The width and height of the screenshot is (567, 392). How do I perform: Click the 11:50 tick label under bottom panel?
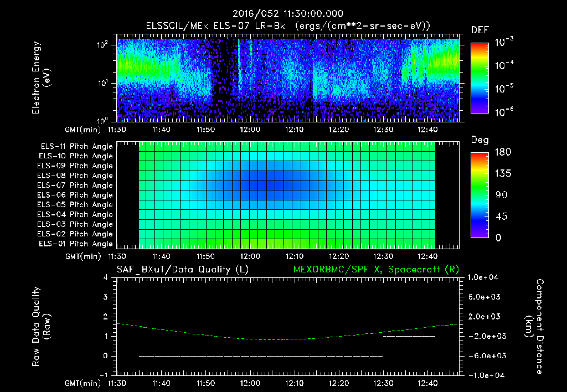(205, 383)
